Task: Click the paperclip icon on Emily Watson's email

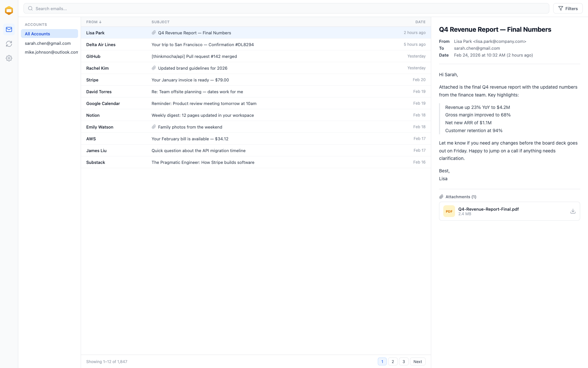Action: tap(154, 127)
